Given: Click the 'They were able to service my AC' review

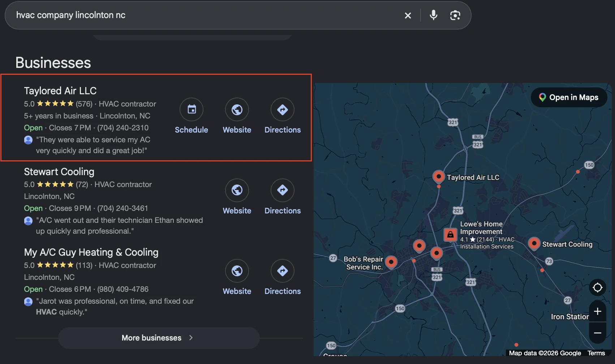Looking at the screenshot, I should point(93,145).
